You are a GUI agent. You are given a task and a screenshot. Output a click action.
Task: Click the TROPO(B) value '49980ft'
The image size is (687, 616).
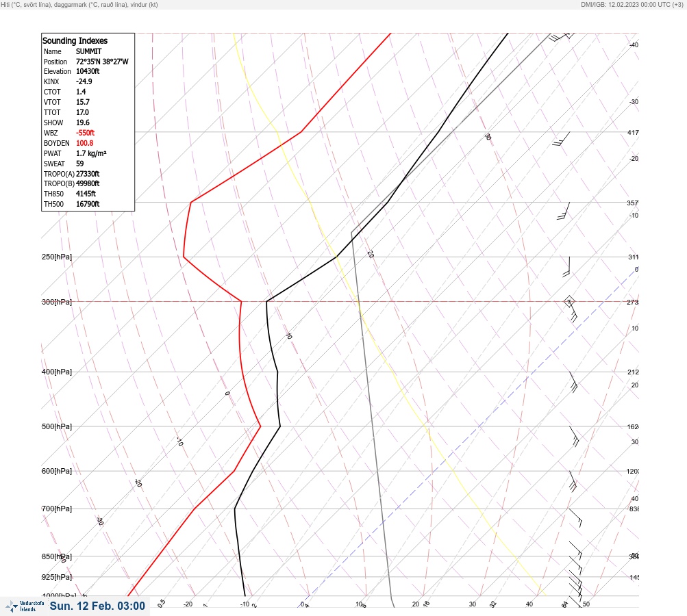pyautogui.click(x=88, y=183)
